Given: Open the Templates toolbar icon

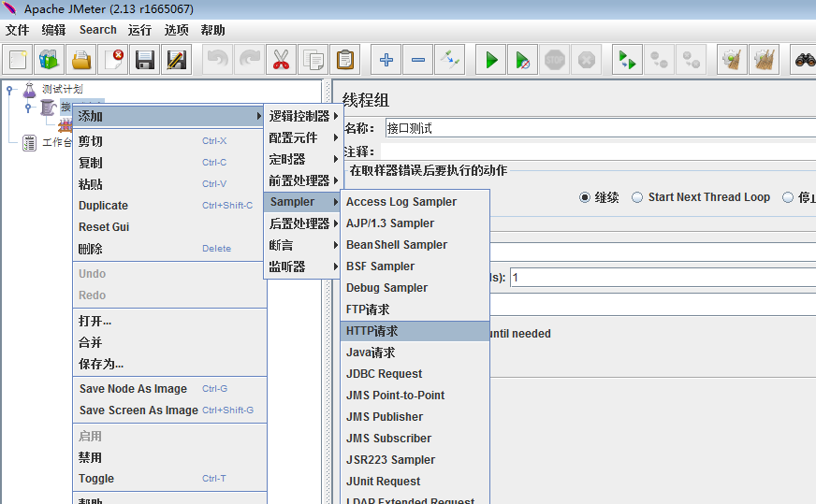Looking at the screenshot, I should pos(49,60).
